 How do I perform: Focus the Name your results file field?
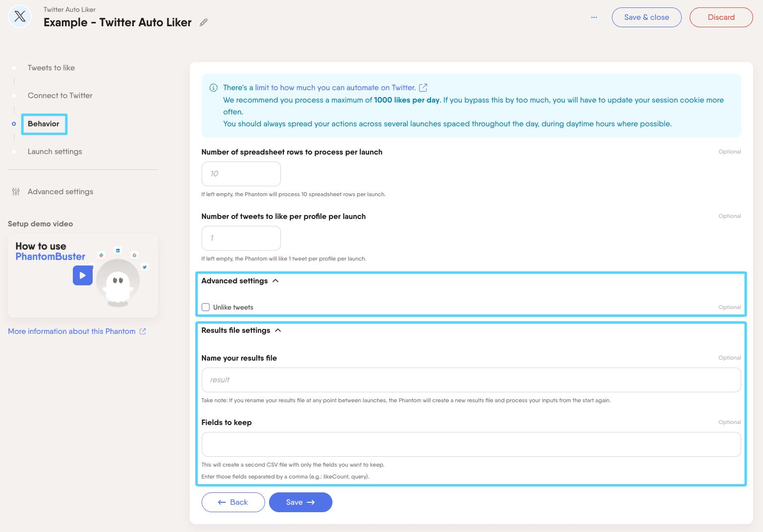click(x=471, y=380)
